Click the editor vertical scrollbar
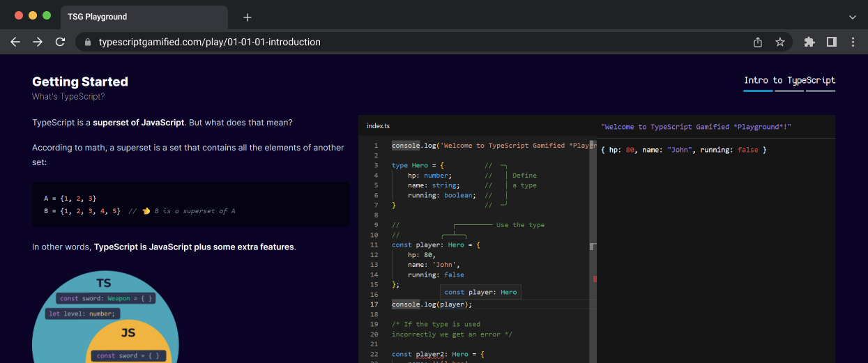This screenshot has width=868, height=363. (x=593, y=251)
